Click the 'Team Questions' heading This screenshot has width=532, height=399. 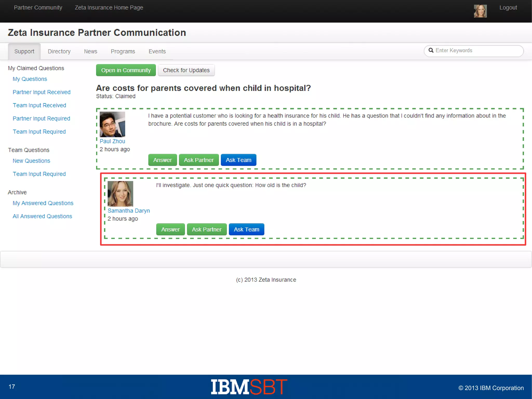coord(29,150)
